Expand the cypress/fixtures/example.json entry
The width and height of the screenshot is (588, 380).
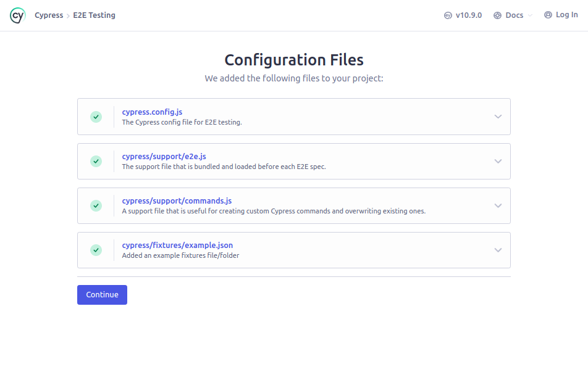[x=498, y=250]
